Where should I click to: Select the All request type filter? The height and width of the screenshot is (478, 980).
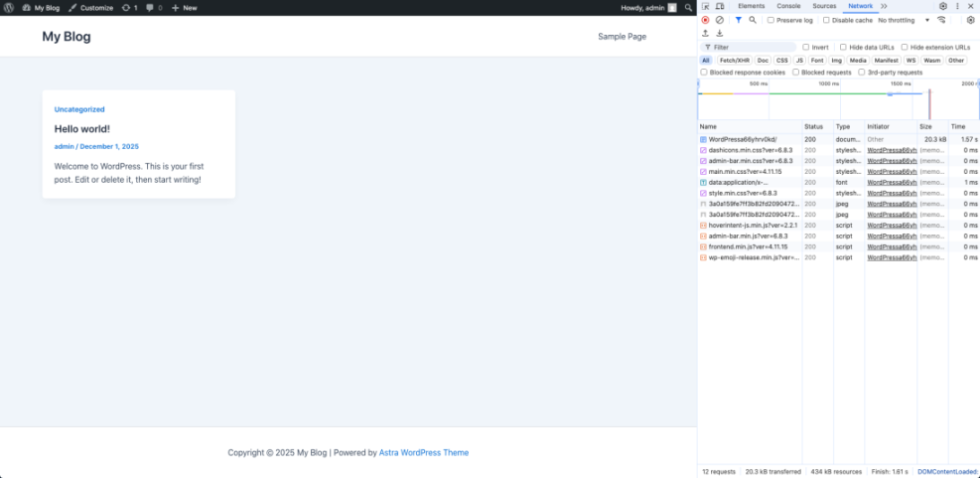coord(706,60)
